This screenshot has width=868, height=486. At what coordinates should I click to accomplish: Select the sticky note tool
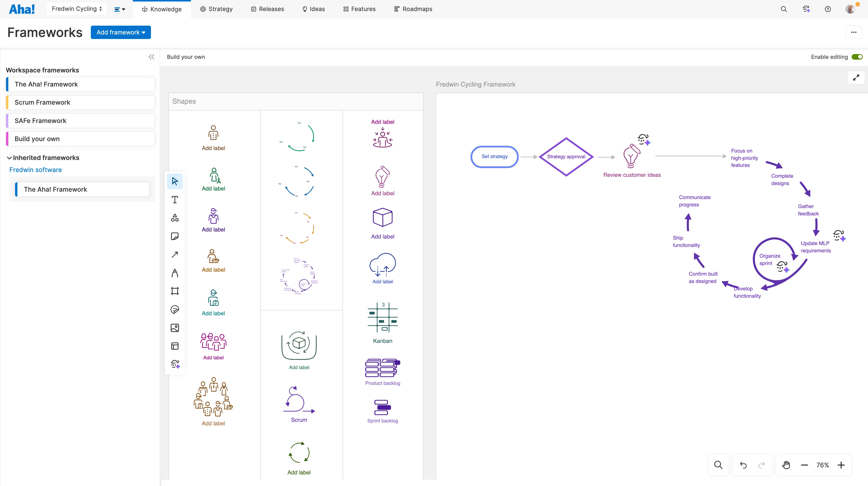175,236
